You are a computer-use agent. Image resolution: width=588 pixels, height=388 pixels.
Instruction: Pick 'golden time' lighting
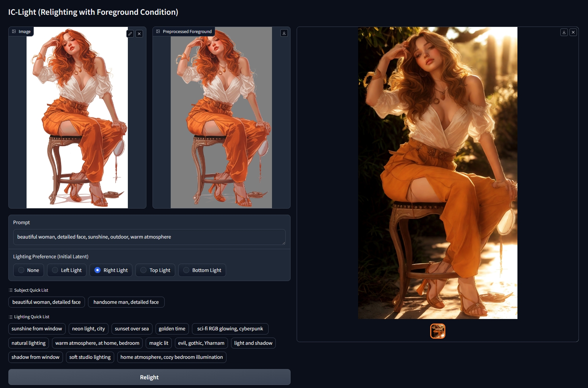pyautogui.click(x=172, y=328)
